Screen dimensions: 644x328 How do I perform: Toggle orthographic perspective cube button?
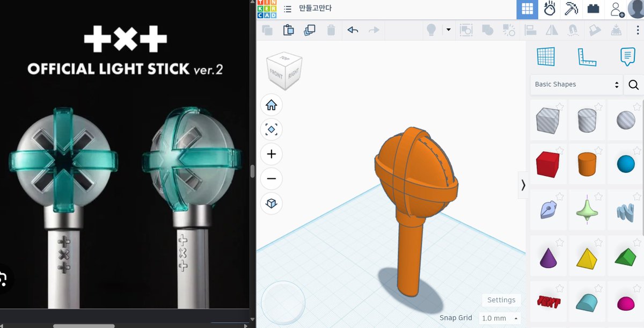click(x=271, y=203)
